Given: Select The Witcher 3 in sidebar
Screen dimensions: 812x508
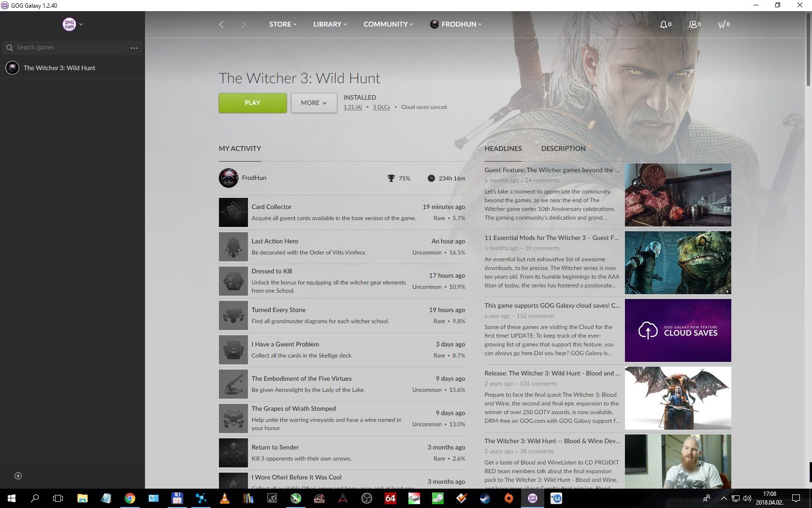Looking at the screenshot, I should pos(72,68).
